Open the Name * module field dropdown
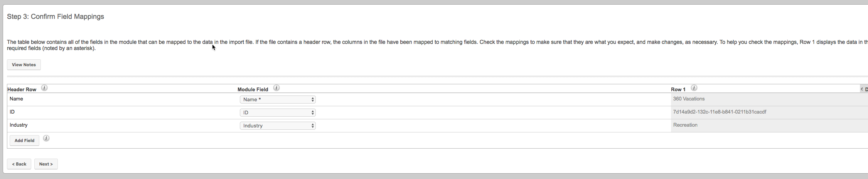 (x=278, y=99)
